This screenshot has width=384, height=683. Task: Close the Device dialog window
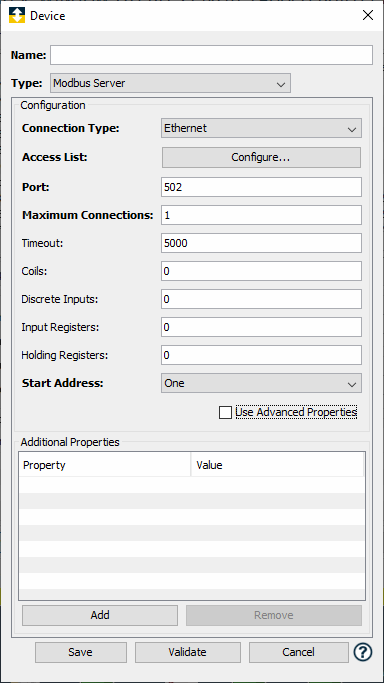click(x=368, y=16)
